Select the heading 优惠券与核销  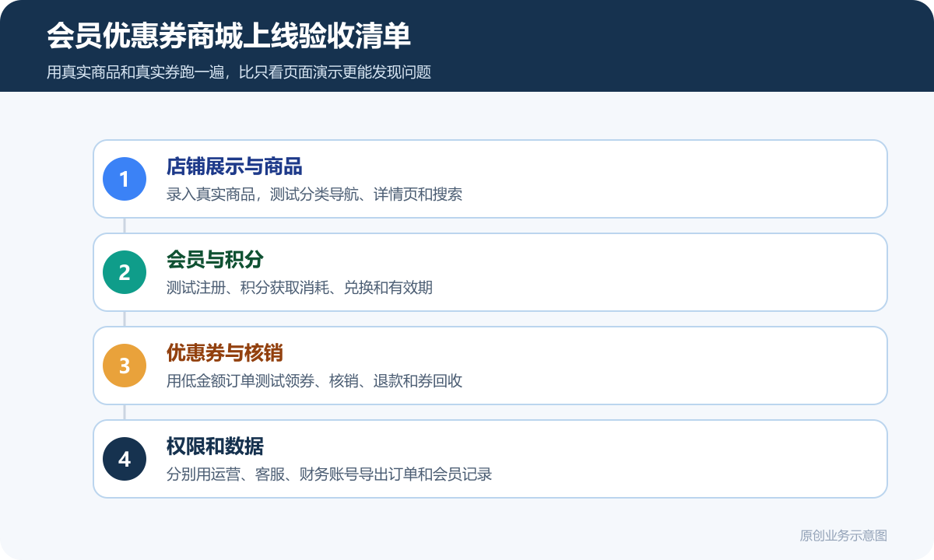point(225,353)
